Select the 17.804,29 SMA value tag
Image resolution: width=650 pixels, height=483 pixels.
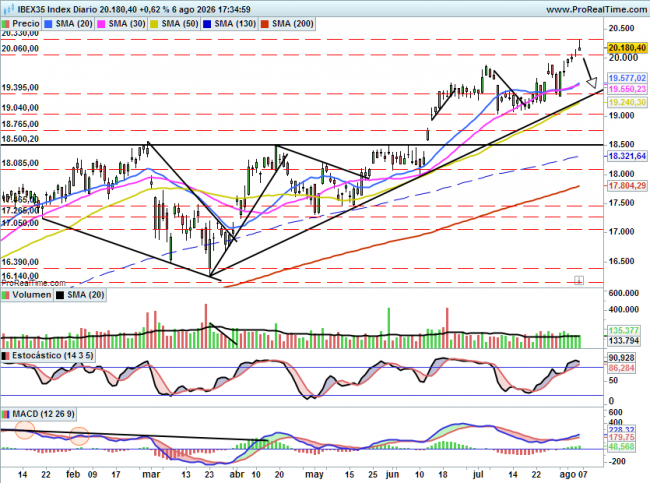click(x=627, y=186)
